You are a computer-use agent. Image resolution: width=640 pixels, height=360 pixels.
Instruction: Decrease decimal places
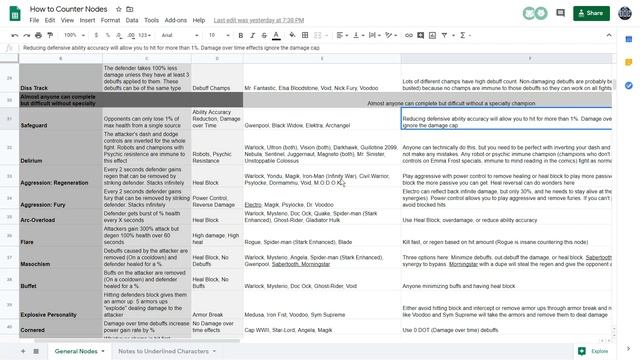(119, 36)
